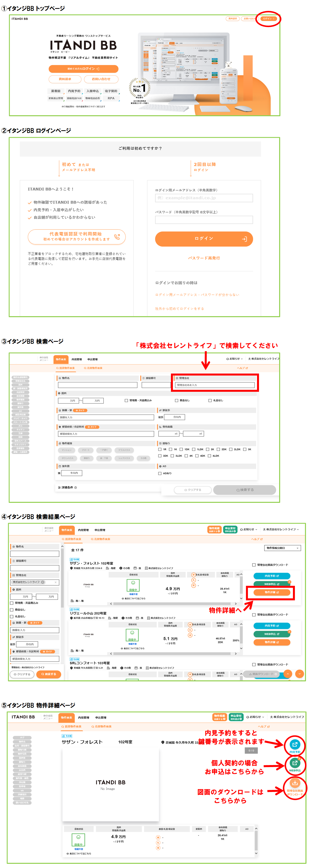This screenshot has height=868, width=319.
Task: Check 管理費・共益費込み on search page
Action: [x=126, y=400]
